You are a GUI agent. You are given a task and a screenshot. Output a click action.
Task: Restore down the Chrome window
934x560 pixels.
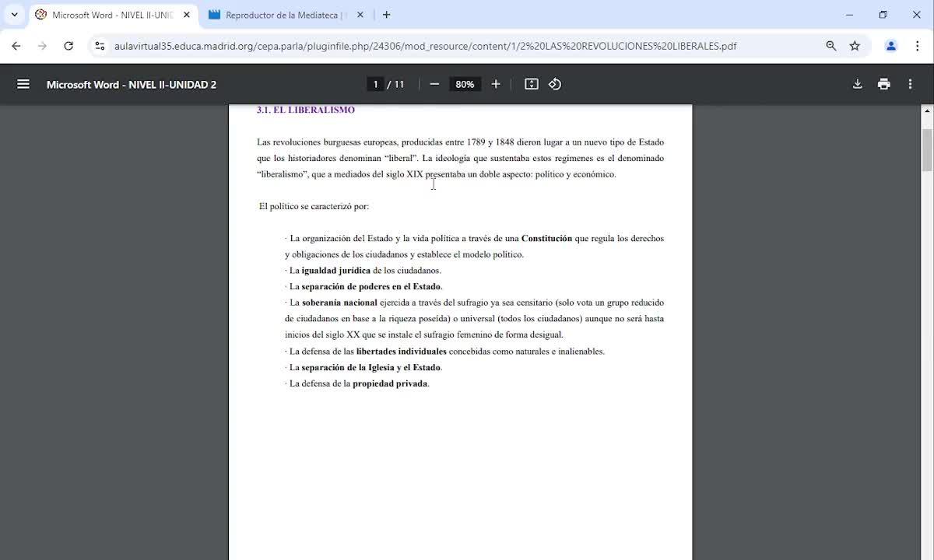point(883,15)
